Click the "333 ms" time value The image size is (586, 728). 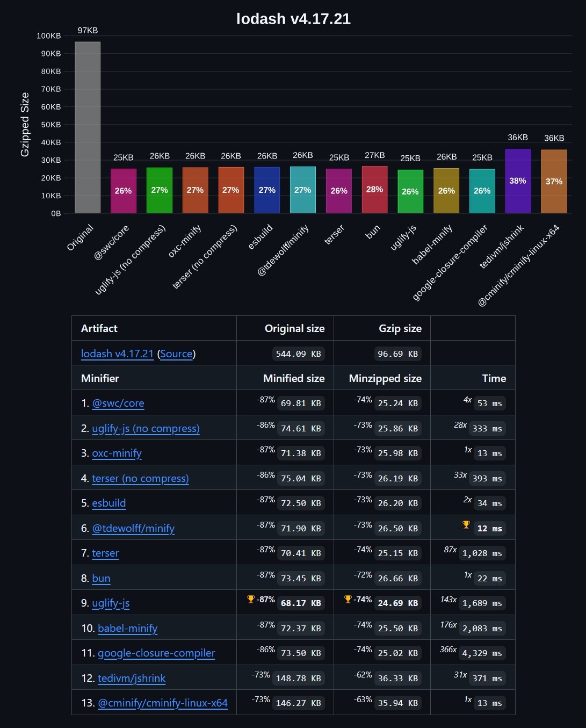click(x=487, y=429)
